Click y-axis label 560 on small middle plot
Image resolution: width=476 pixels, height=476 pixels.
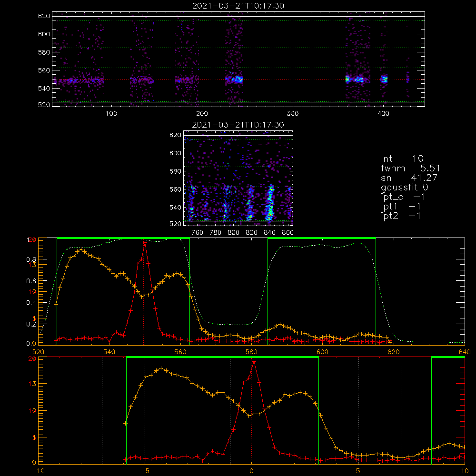click(176, 189)
